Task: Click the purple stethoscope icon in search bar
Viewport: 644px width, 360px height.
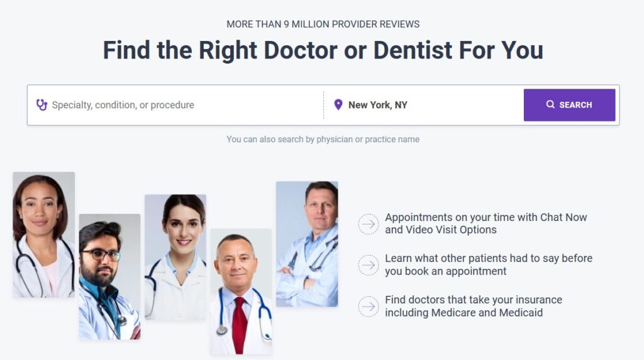Action: click(42, 105)
